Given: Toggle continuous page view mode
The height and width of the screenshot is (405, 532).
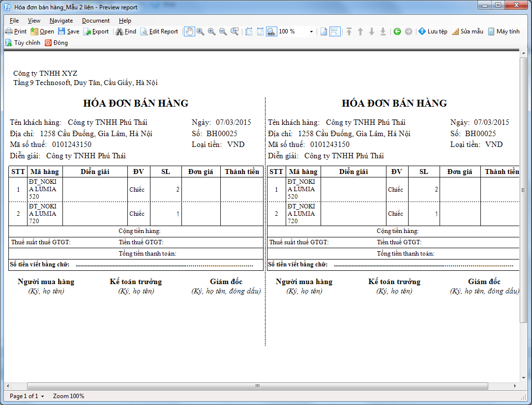Looking at the screenshot, I should point(334,31).
